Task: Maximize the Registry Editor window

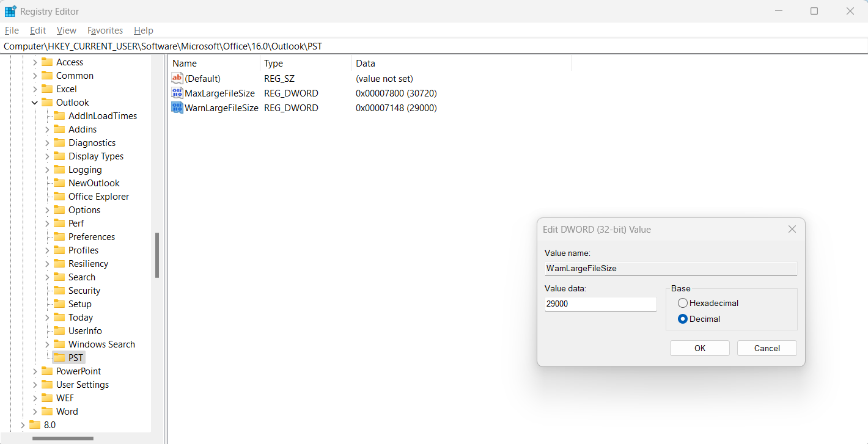Action: click(814, 11)
